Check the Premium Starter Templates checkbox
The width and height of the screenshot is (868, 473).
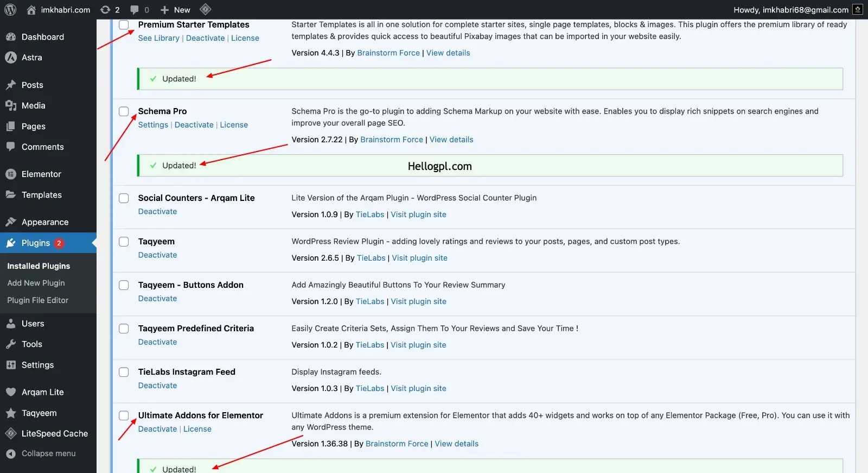tap(124, 24)
